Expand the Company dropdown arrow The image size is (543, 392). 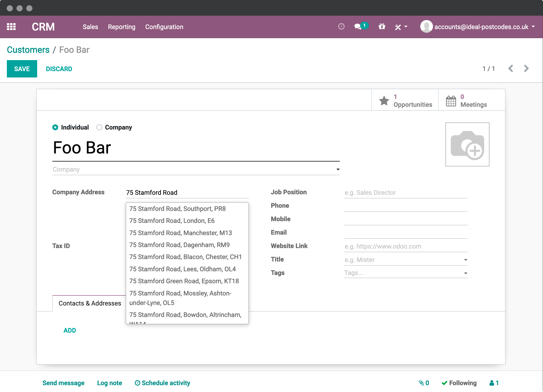338,169
